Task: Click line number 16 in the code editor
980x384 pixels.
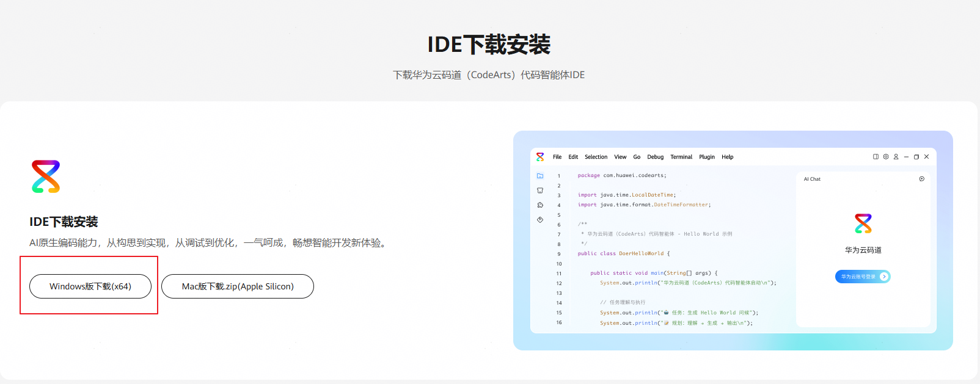Action: 559,322
